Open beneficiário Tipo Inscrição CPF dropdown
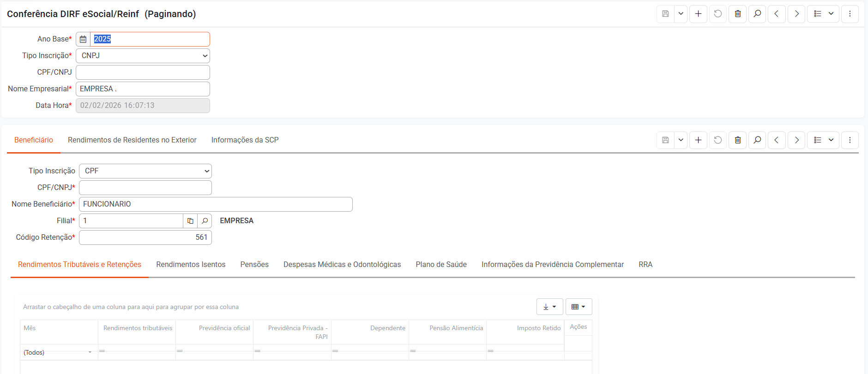Screen dimensions: 868x374 (x=145, y=171)
